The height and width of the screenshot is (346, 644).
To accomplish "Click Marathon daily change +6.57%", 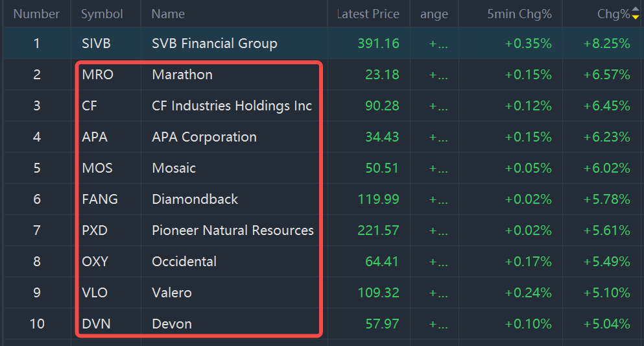I will [x=606, y=75].
